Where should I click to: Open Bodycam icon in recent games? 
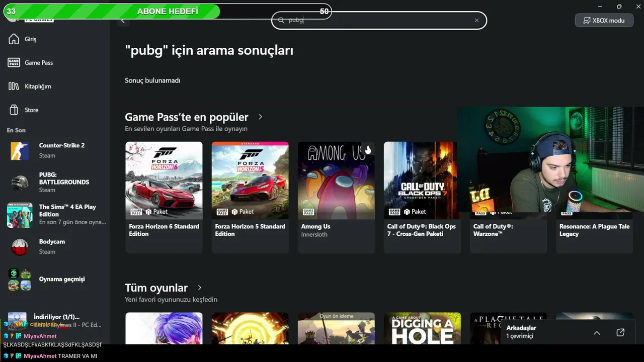tap(20, 246)
